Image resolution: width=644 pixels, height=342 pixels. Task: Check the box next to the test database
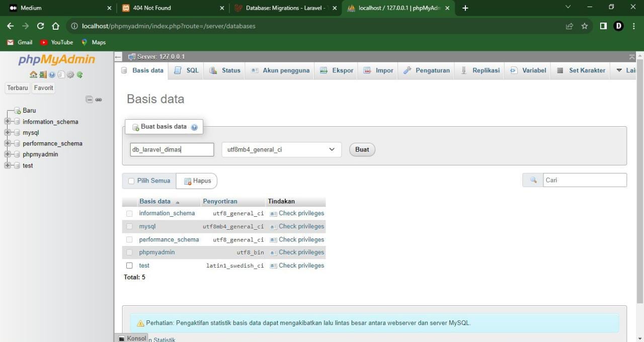129,265
